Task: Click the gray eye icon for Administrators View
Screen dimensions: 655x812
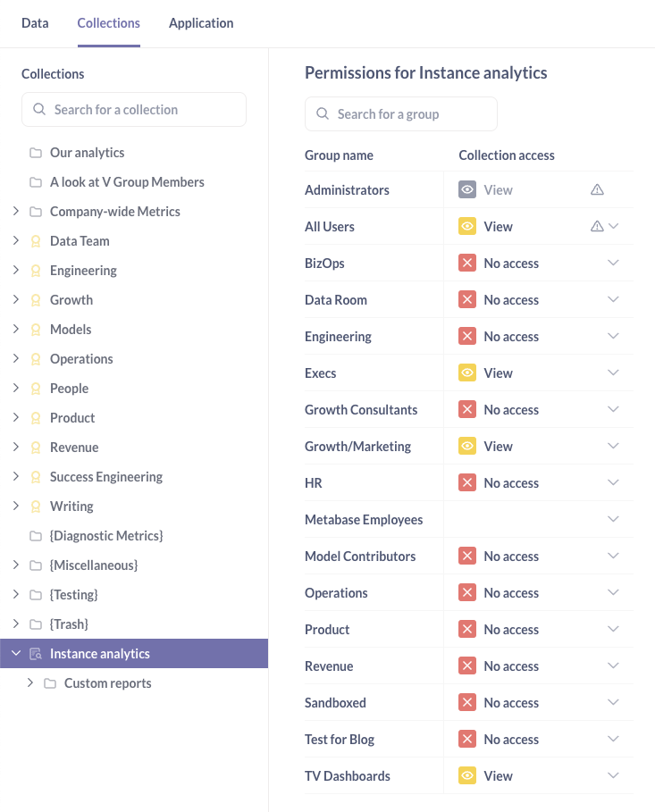Action: pyautogui.click(x=467, y=189)
